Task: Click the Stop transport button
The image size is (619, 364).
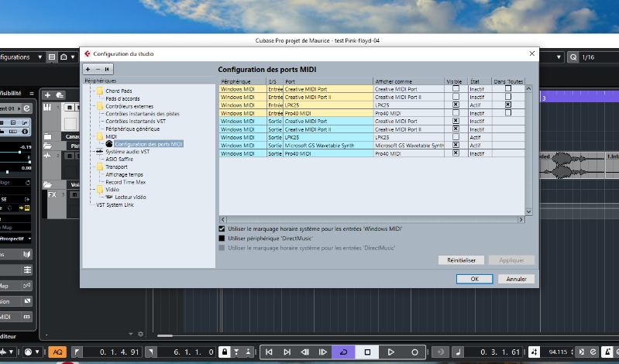Action: click(367, 352)
